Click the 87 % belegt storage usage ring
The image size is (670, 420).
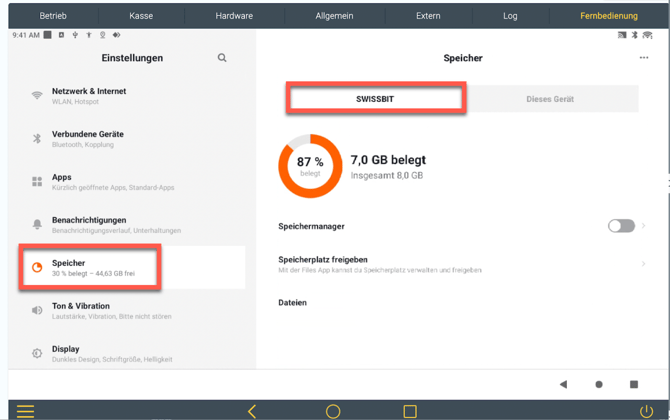coord(310,166)
